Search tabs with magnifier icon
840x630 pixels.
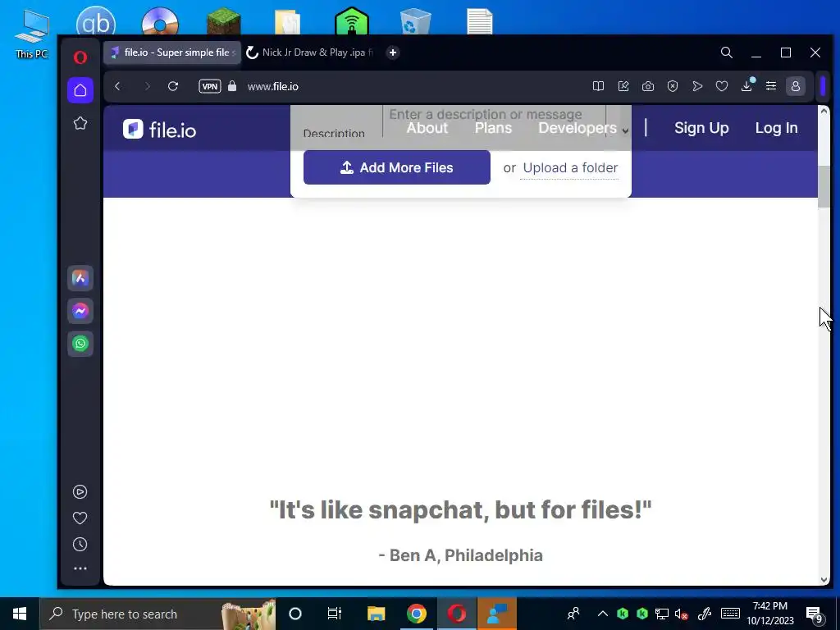coord(727,52)
